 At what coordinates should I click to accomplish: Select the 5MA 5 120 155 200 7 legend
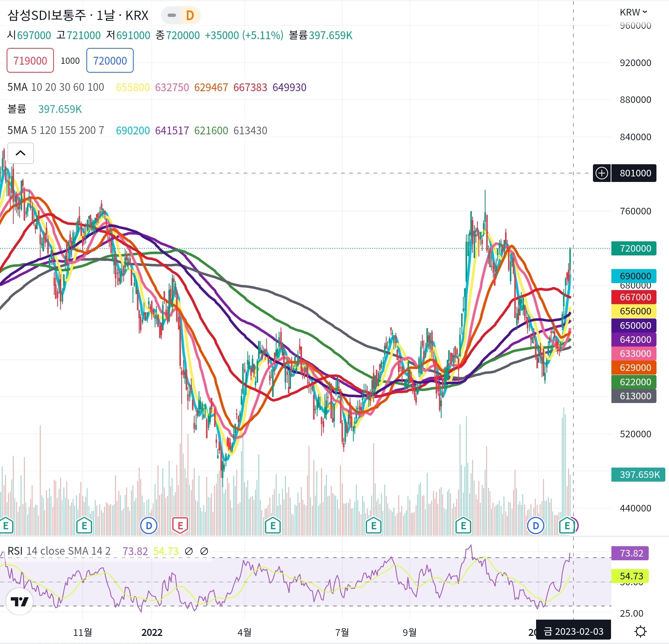click(56, 131)
